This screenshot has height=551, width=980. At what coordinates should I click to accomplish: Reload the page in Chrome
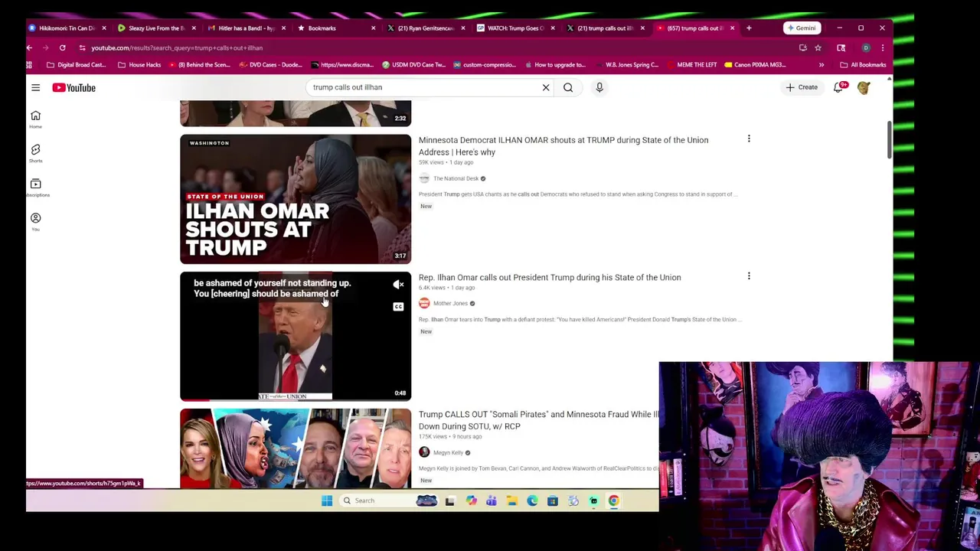click(63, 47)
